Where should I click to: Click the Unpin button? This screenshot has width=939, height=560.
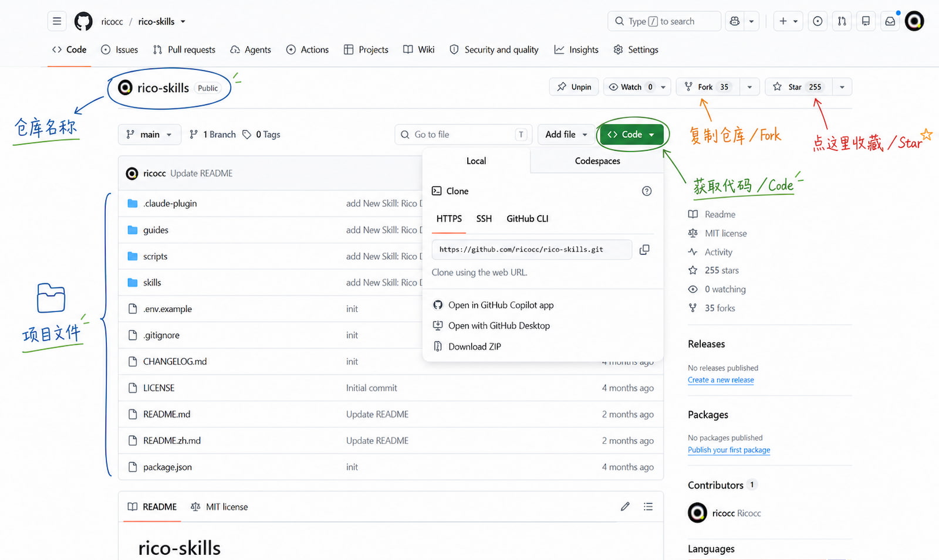574,87
